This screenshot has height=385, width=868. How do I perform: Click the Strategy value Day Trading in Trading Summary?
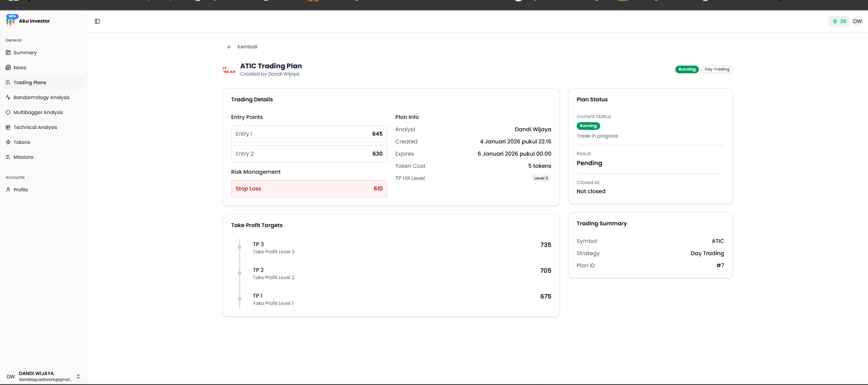coord(707,253)
